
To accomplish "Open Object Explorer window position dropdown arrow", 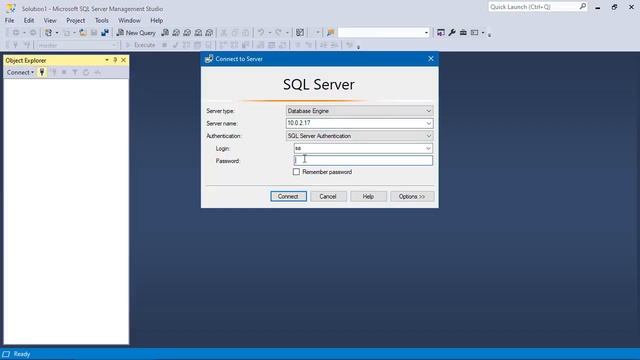I will pos(107,60).
